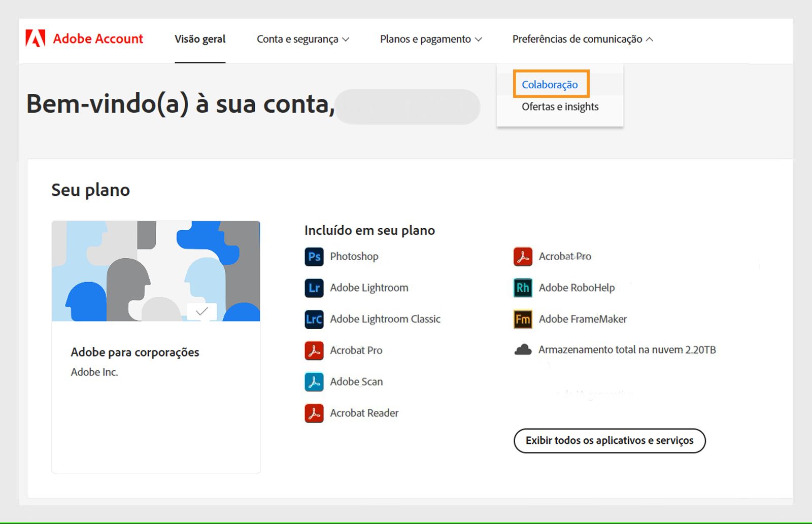Click the Adobe Lightroom icon
Viewport: 812px width, 524px height.
[314, 288]
